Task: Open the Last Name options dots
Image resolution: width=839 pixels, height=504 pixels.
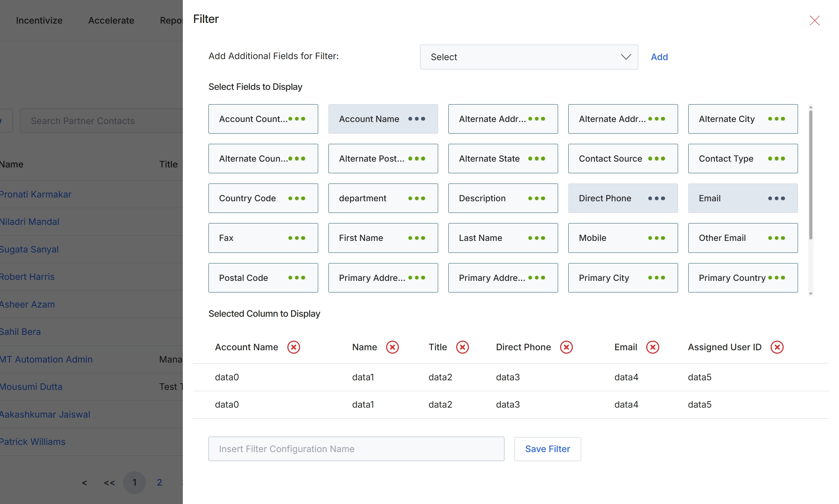Action: click(537, 238)
